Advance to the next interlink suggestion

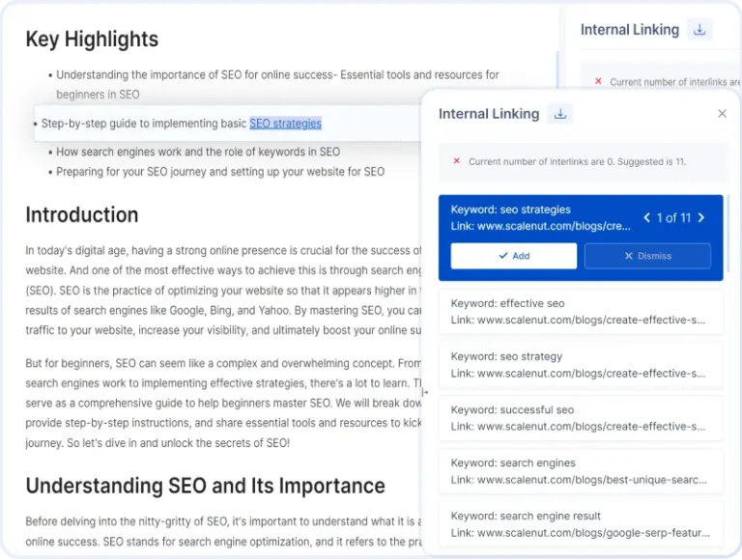coord(701,218)
